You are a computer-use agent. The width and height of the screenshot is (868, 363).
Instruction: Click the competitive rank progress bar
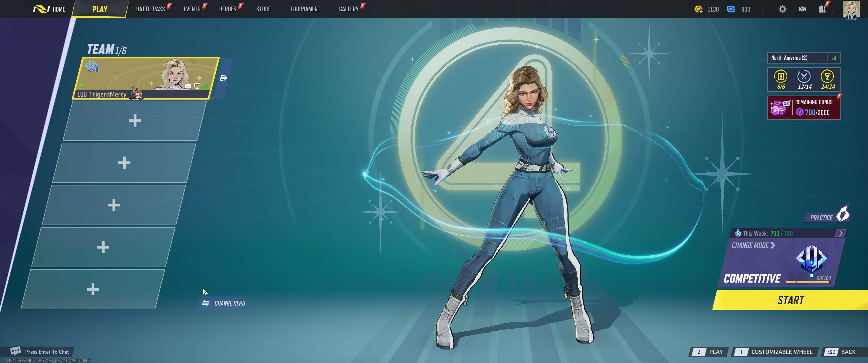coord(807,282)
